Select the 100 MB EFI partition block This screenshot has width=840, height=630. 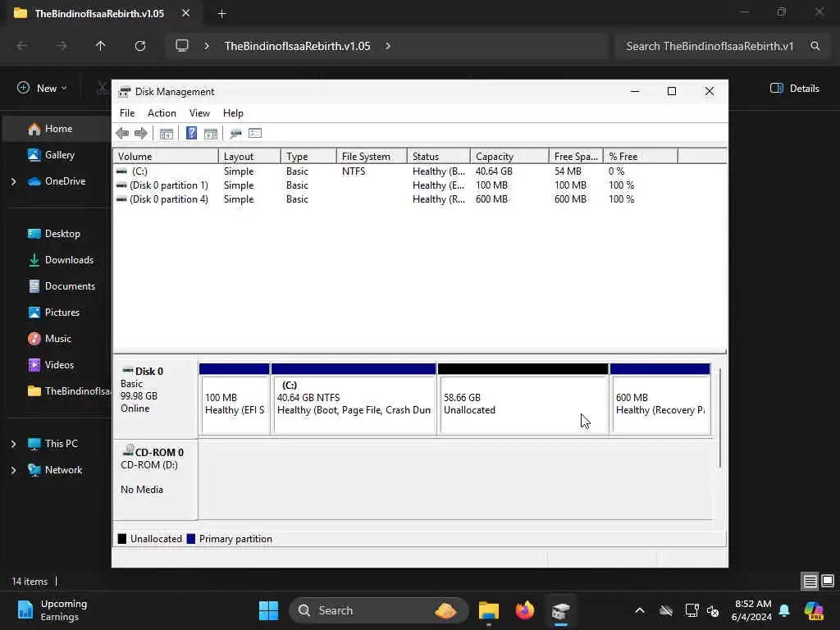coord(234,399)
